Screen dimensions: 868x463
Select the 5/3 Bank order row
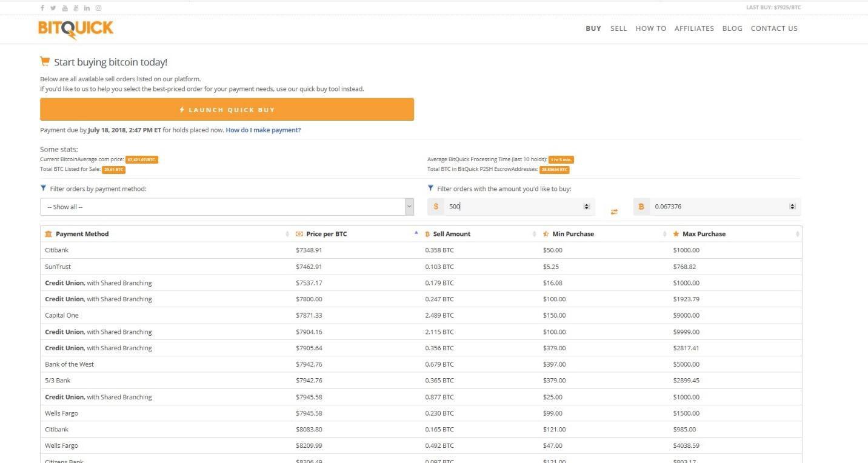[421, 381]
